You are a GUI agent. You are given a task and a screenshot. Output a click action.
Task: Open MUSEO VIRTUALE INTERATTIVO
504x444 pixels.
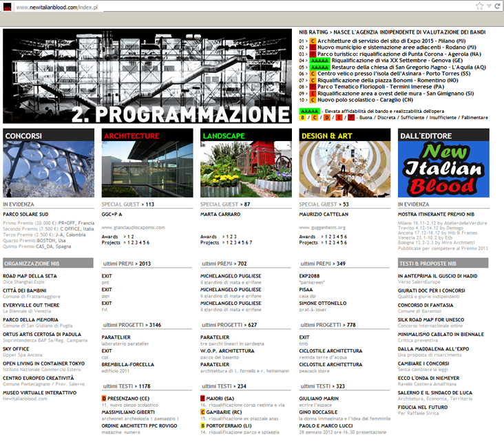[x=40, y=392]
